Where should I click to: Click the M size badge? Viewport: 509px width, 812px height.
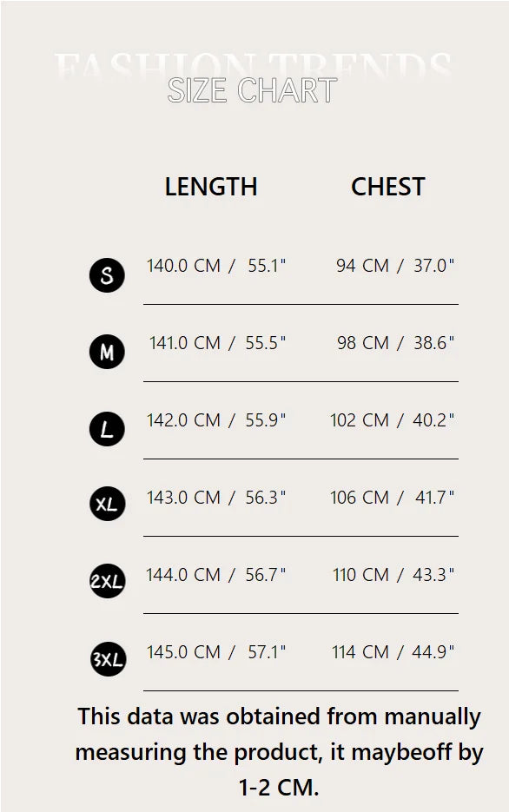[x=107, y=352]
